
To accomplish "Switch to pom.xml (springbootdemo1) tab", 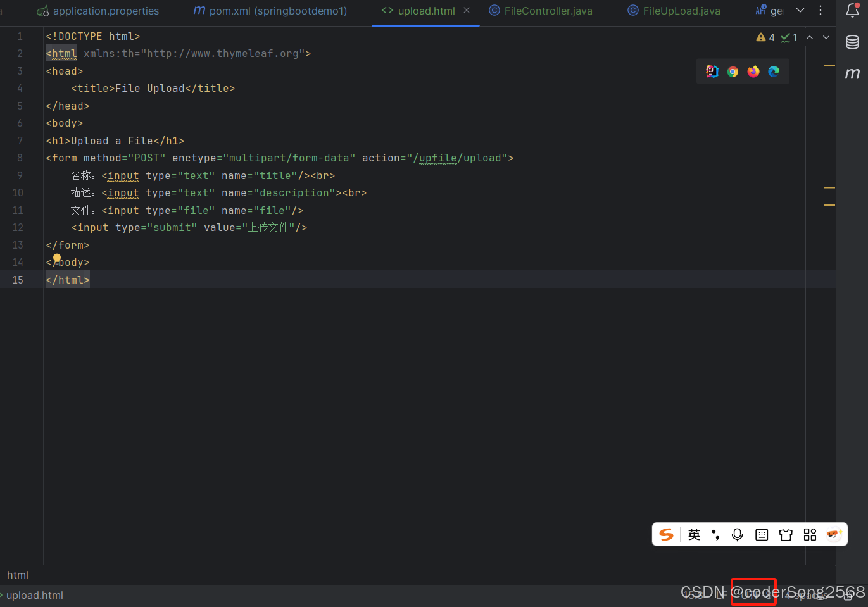I will [x=270, y=11].
